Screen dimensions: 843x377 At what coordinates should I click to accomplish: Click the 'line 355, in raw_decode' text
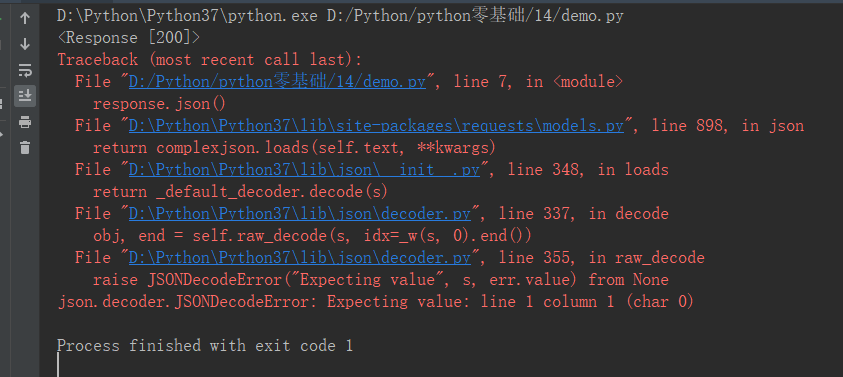[x=602, y=258]
